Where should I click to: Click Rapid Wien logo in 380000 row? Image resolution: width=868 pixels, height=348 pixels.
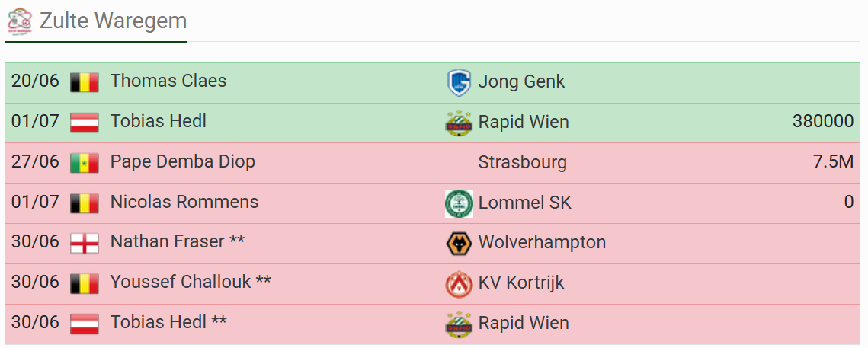459,123
